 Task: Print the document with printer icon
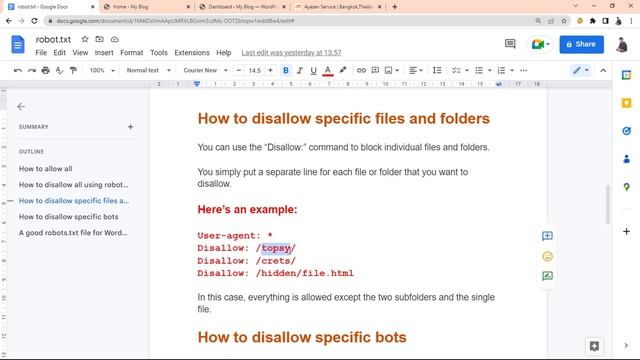(x=45, y=71)
